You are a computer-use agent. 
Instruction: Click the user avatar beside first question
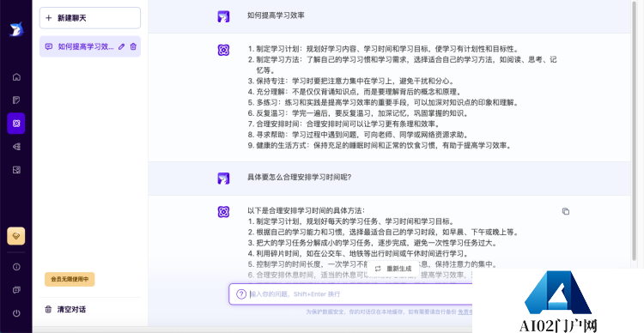[223, 17]
